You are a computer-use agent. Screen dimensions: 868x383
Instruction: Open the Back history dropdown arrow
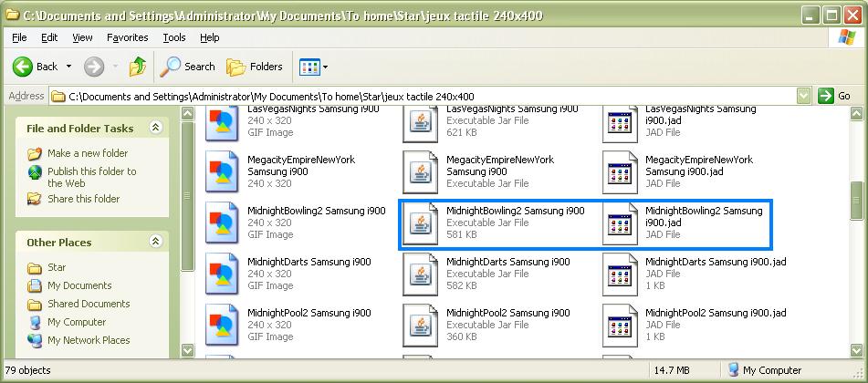pos(68,67)
